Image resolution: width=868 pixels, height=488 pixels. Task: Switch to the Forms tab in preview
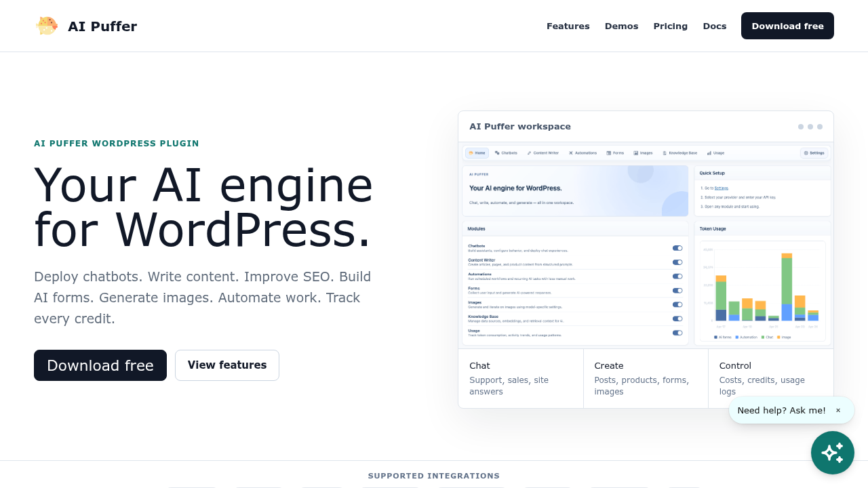[615, 153]
